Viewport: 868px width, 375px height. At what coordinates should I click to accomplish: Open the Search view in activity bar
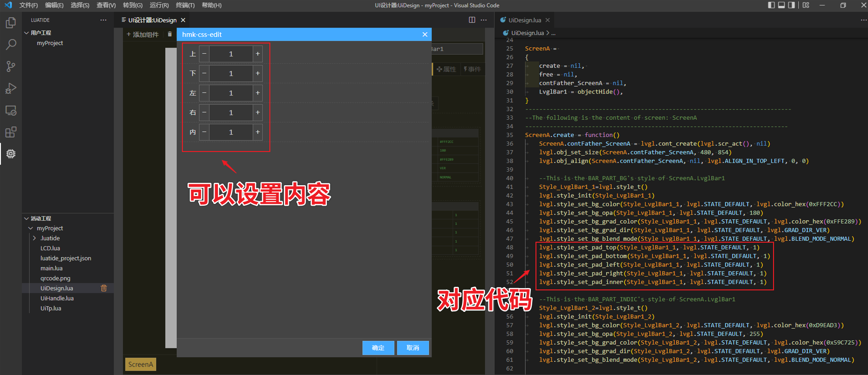[11, 44]
